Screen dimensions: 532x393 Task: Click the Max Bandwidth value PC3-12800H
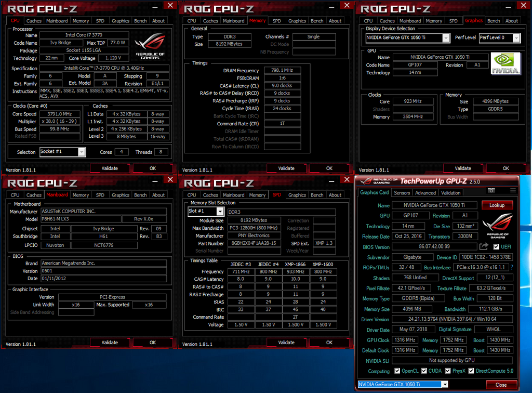[x=254, y=228]
